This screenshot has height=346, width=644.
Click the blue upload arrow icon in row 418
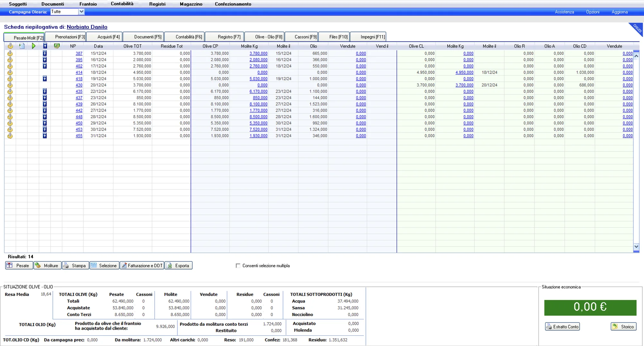click(45, 79)
